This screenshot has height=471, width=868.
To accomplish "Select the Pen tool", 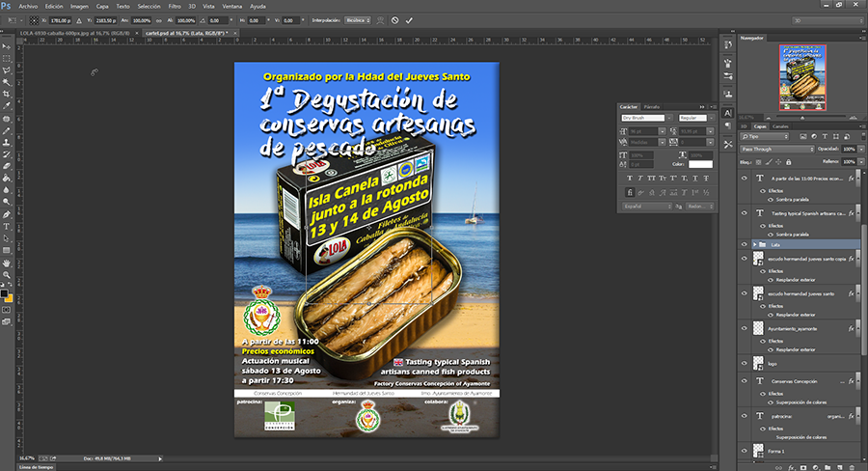I will click(7, 214).
